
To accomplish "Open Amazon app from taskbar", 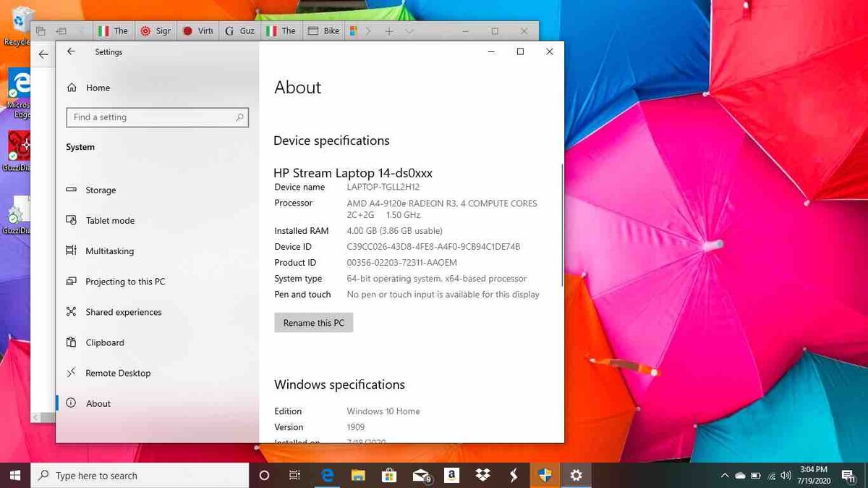I will (x=452, y=476).
